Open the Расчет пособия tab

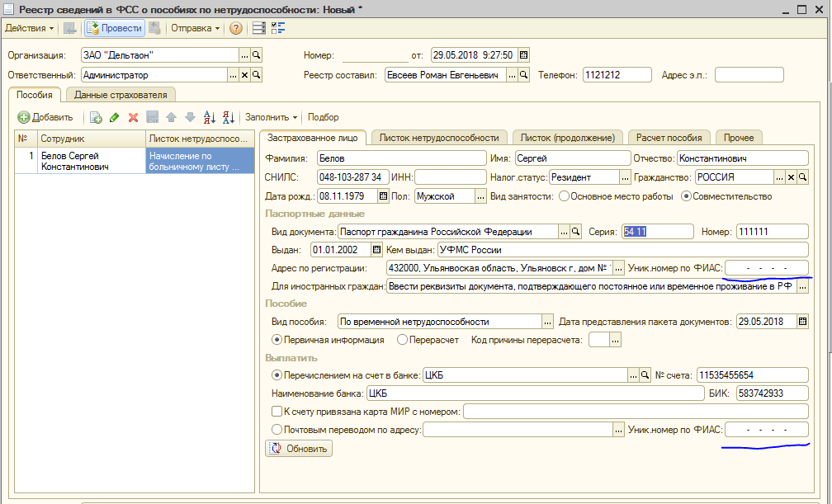(x=669, y=138)
